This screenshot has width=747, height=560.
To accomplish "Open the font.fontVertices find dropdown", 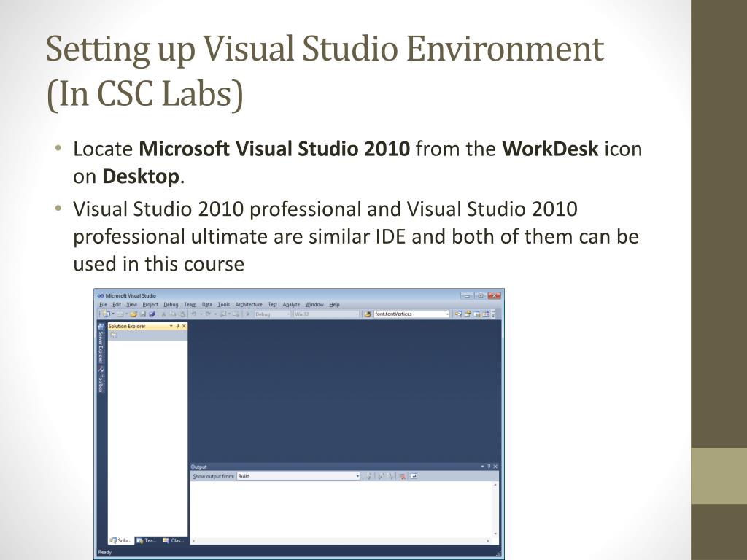I will [447, 314].
